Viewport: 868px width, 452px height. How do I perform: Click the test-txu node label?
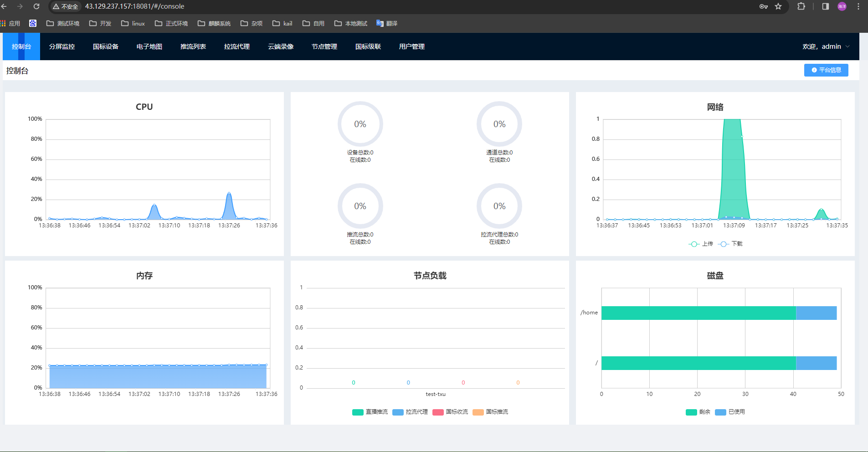(x=436, y=394)
